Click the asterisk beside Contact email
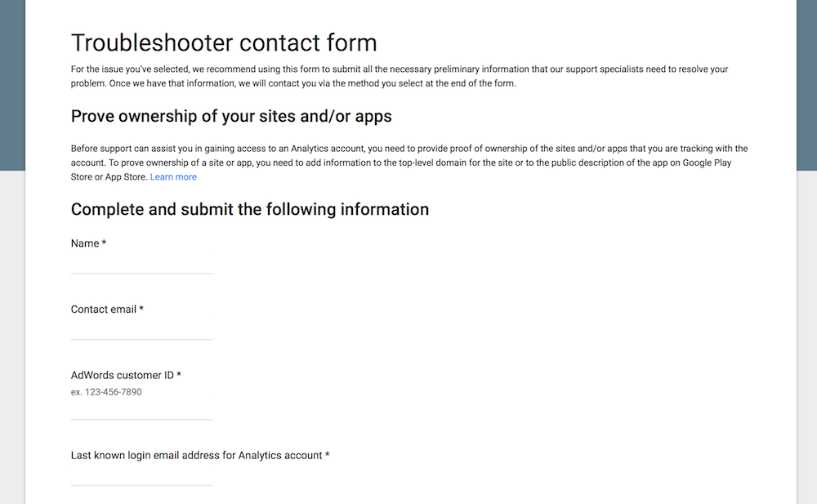The image size is (817, 504). tap(141, 309)
